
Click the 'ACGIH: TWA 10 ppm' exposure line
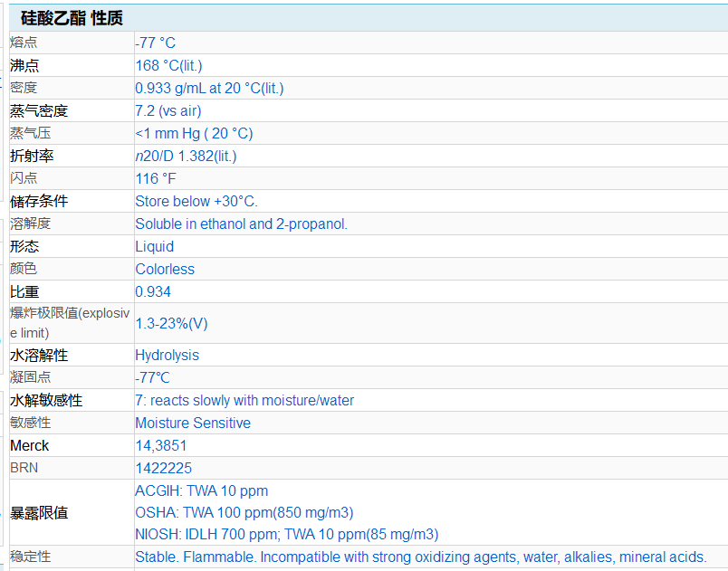(x=201, y=490)
